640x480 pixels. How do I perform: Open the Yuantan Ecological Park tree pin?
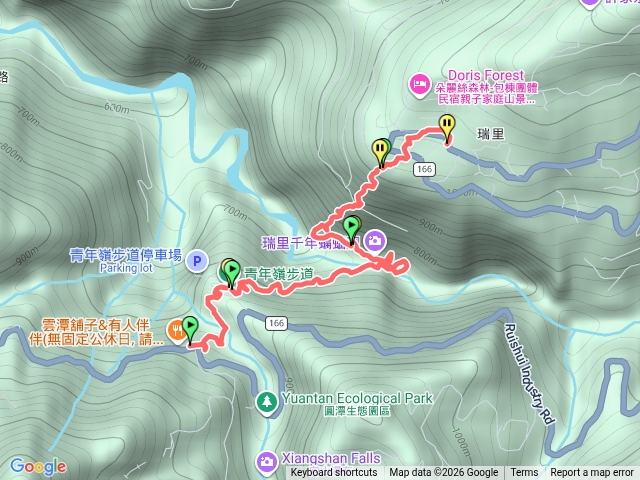tap(267, 402)
